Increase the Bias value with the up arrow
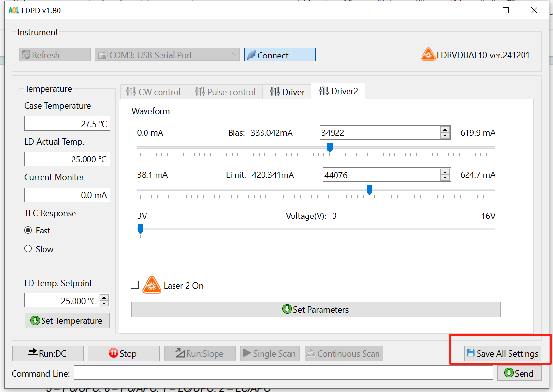553x392 pixels. tap(445, 129)
